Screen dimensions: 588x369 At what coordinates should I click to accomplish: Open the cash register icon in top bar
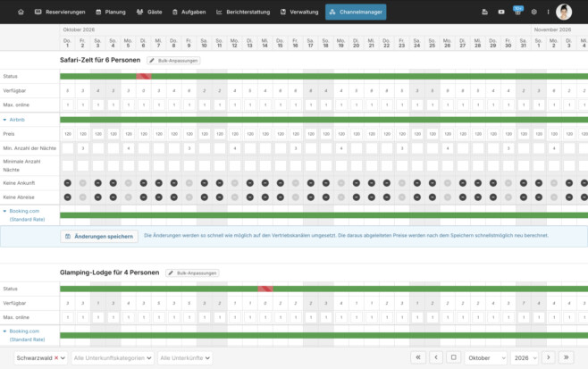tap(484, 12)
